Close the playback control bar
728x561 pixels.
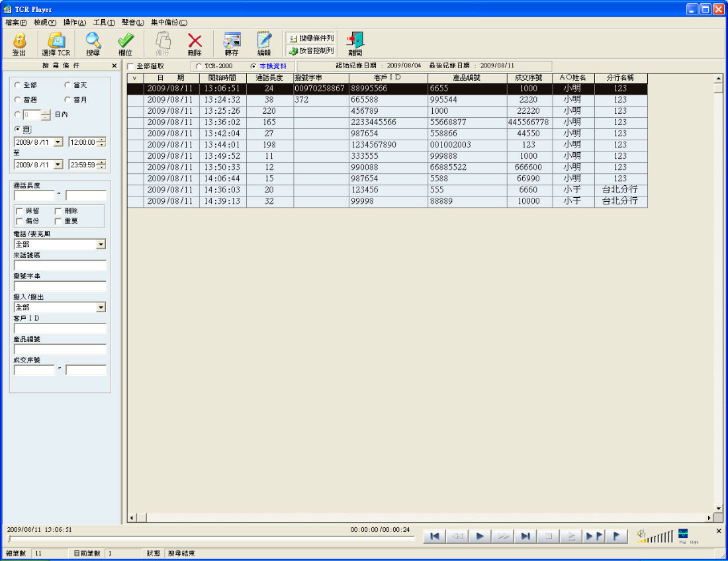click(x=719, y=531)
